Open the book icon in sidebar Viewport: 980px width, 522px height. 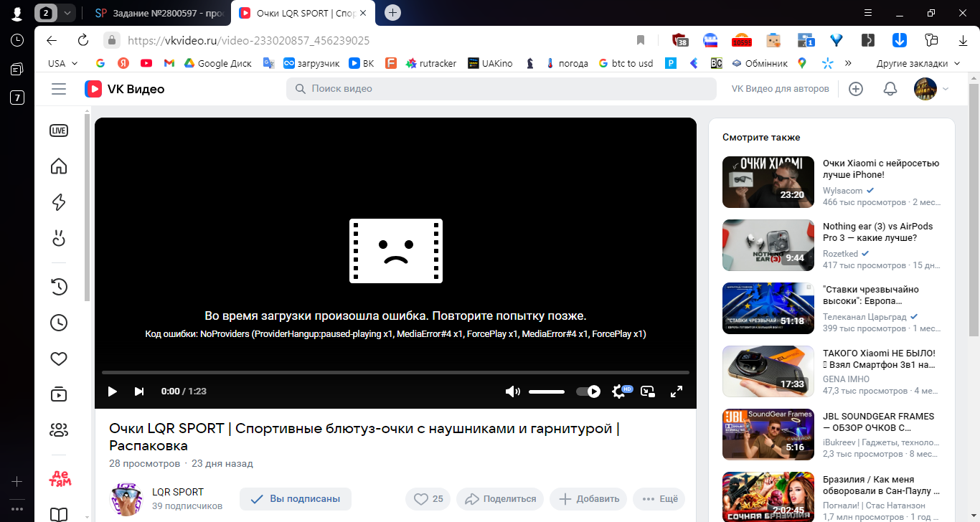point(59,514)
